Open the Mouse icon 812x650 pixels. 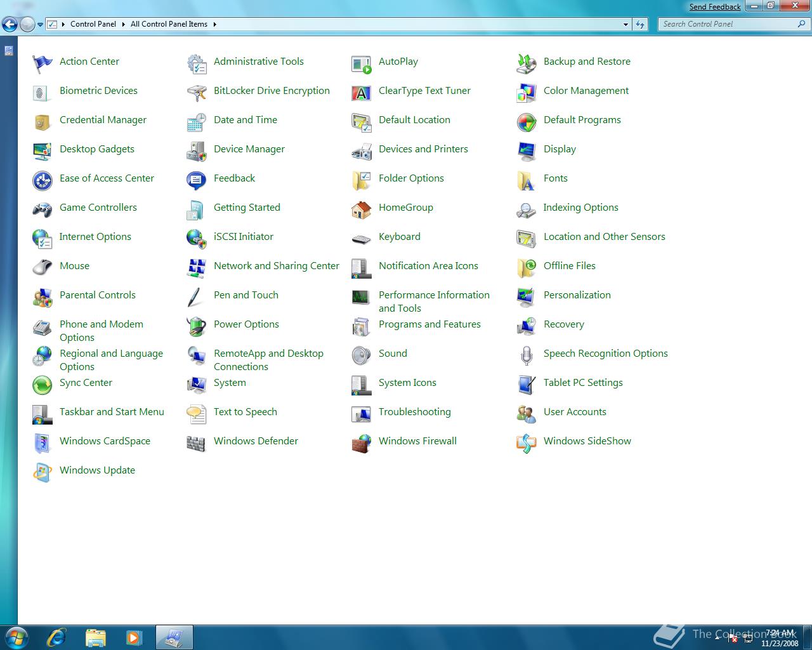(x=43, y=268)
